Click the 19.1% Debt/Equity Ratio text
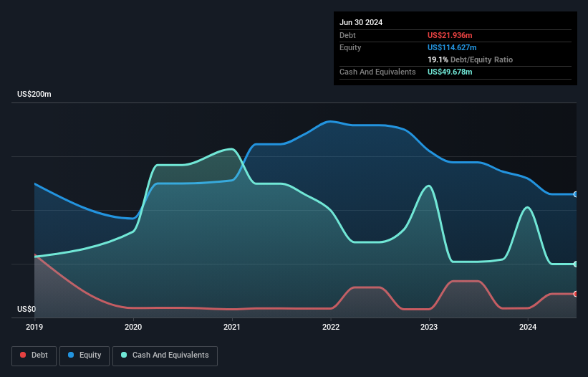This screenshot has height=377, width=588. [470, 59]
